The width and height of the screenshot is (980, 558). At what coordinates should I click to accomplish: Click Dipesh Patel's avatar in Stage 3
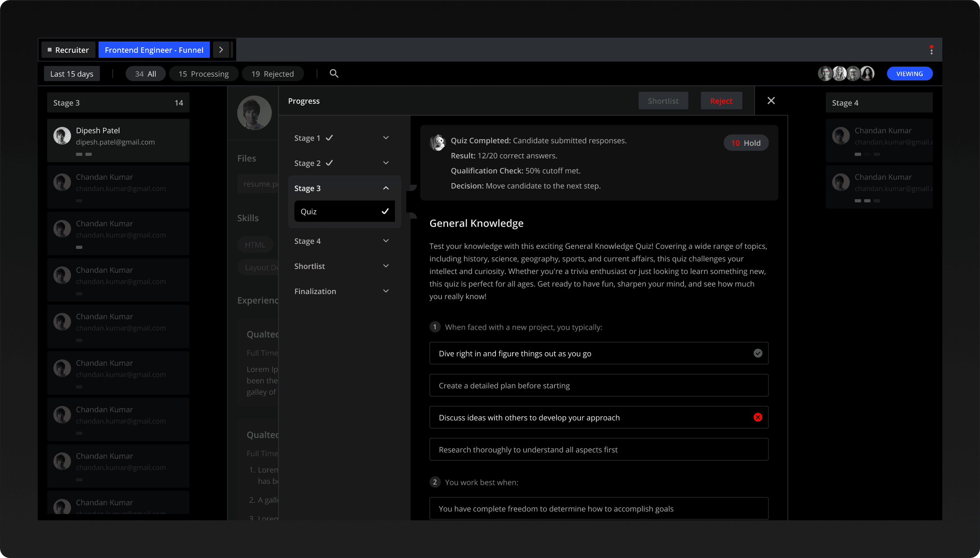(x=62, y=136)
